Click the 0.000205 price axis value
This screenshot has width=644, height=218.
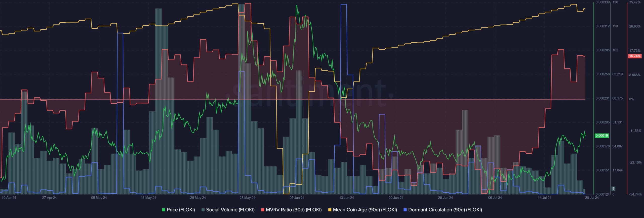click(602, 122)
